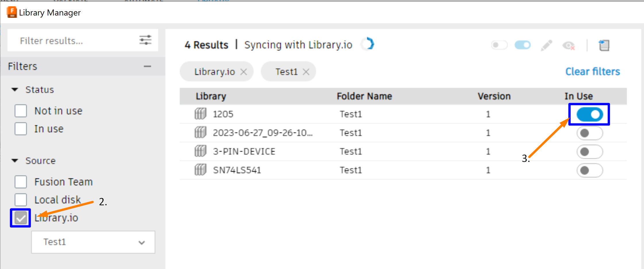Check the Fusion Team source checkbox

(x=20, y=181)
